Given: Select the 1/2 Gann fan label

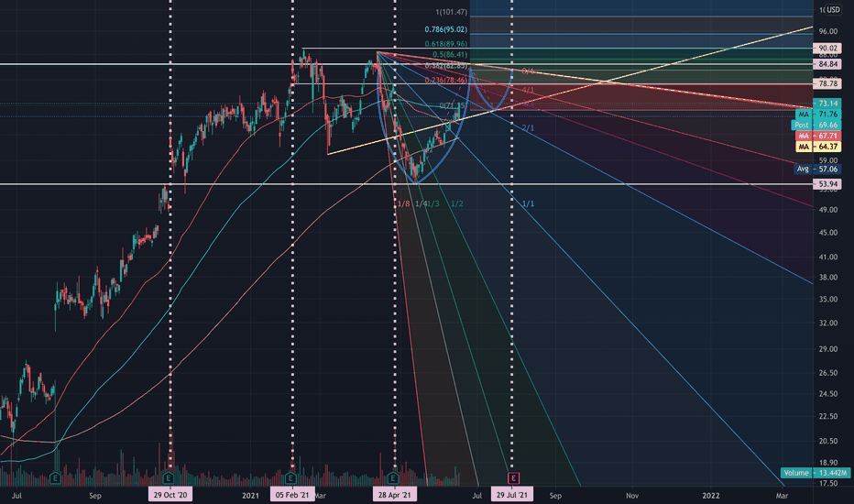Looking at the screenshot, I should coord(457,203).
